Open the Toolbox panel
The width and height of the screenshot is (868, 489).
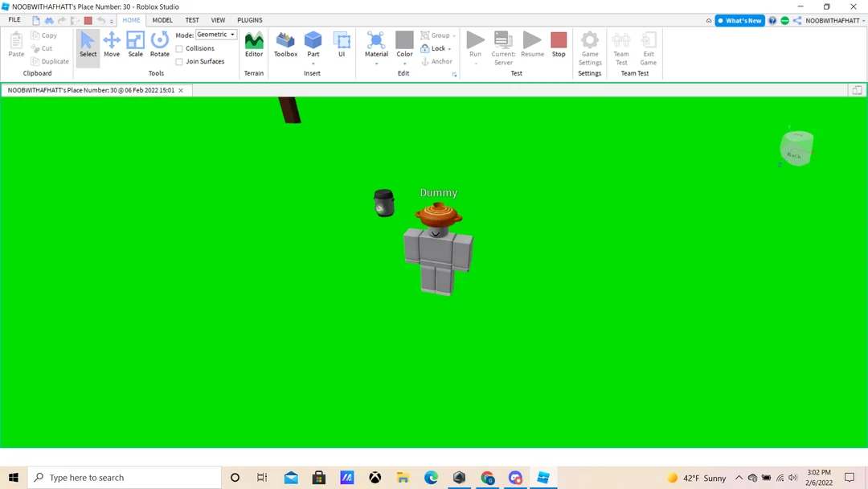click(x=285, y=44)
